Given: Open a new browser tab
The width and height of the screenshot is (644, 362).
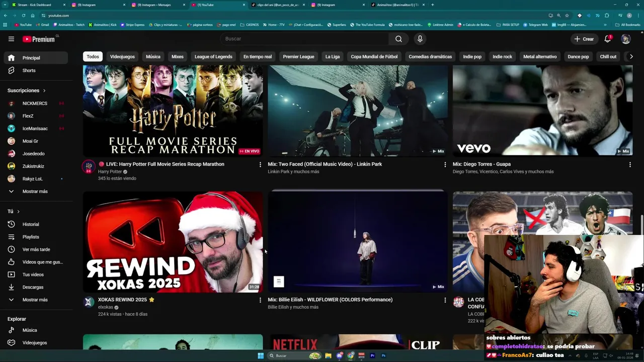Looking at the screenshot, I should click(433, 5).
